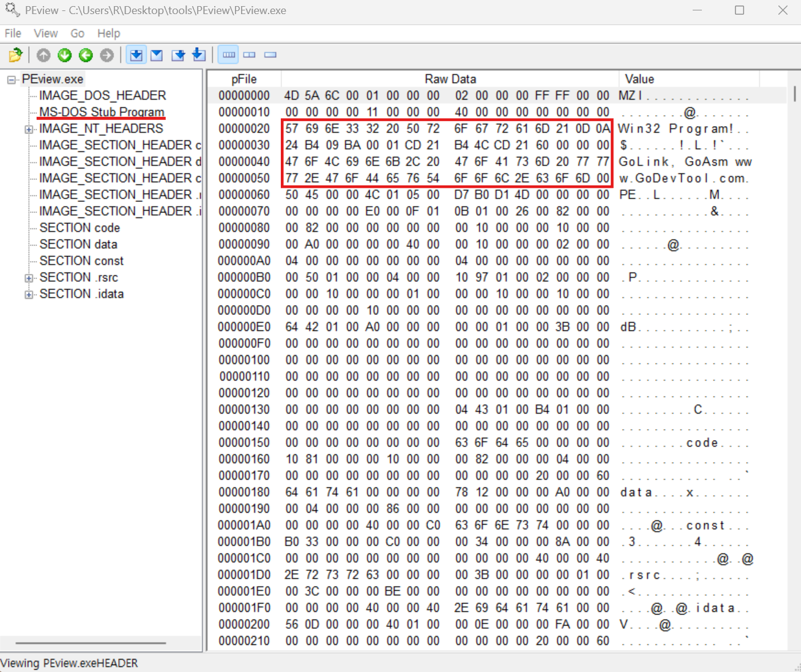Select SECTION data in the tree

point(78,244)
